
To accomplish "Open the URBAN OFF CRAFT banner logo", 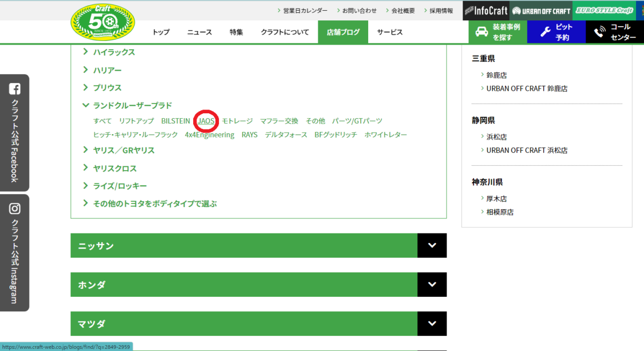I will (540, 10).
